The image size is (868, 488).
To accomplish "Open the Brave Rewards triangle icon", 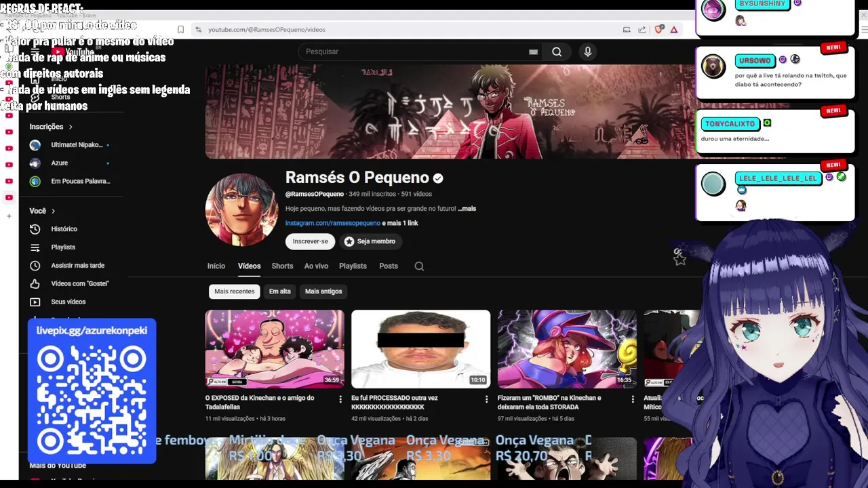I will [x=674, y=29].
